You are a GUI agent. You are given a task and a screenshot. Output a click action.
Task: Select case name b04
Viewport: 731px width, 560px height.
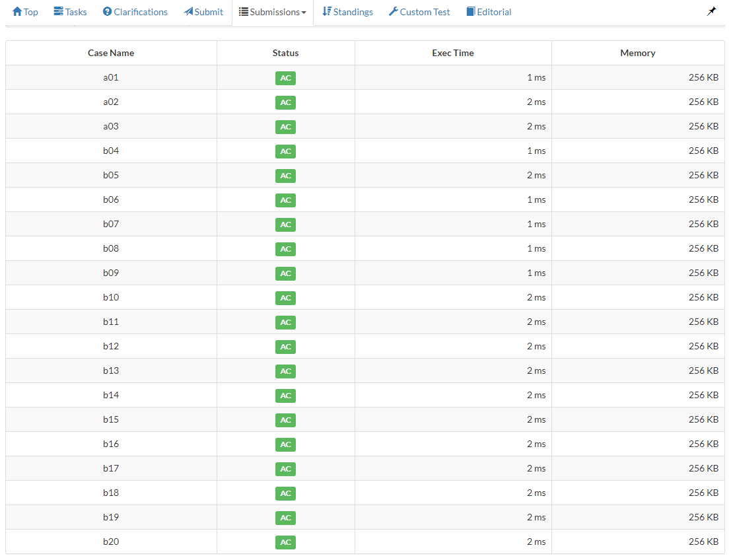point(111,151)
